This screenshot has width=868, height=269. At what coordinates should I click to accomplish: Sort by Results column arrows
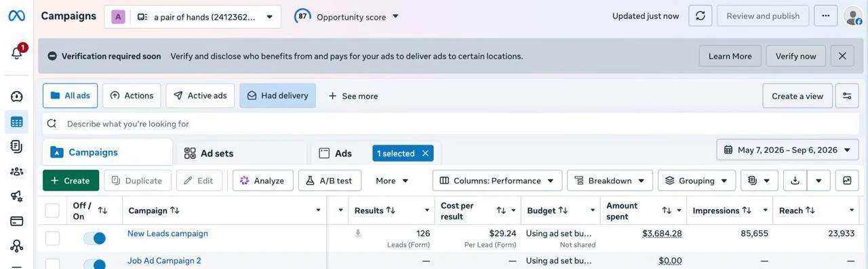coord(391,211)
